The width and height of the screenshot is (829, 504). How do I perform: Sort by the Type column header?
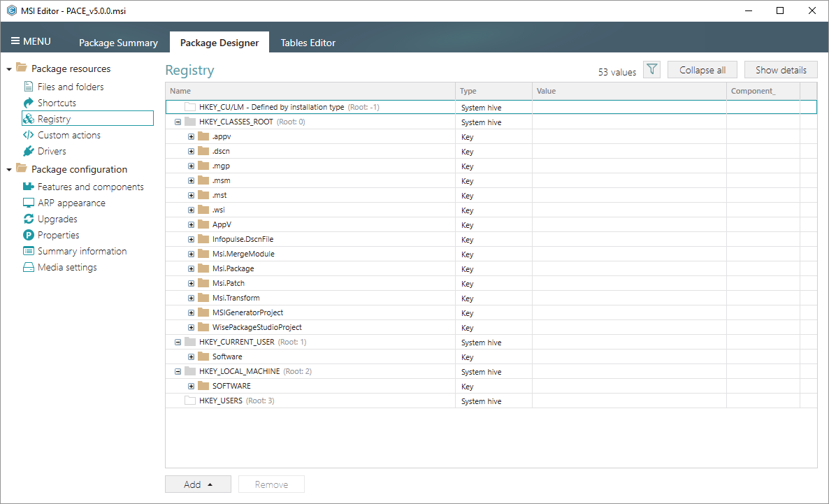pos(493,91)
